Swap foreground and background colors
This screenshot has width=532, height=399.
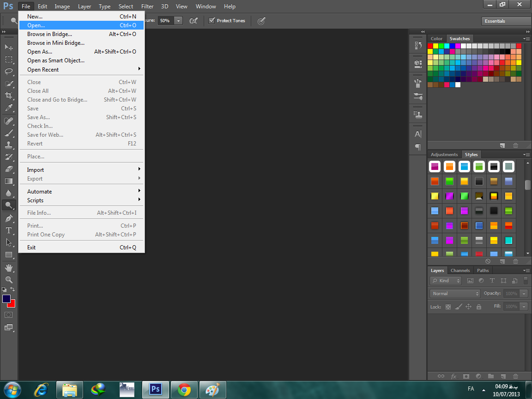tap(12, 290)
